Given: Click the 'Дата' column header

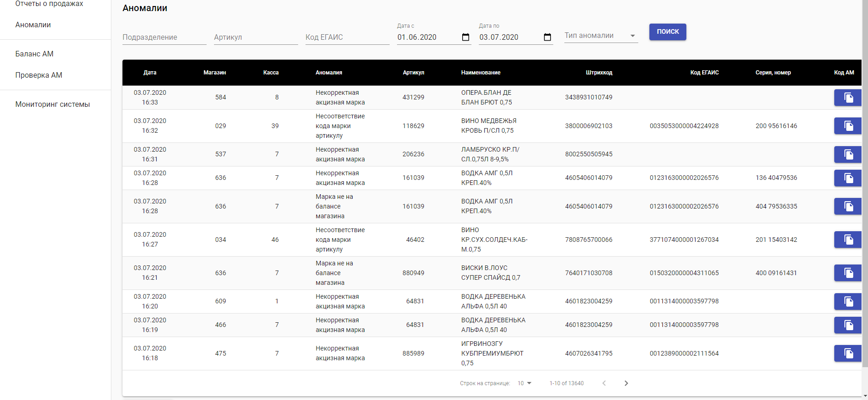Looking at the screenshot, I should (150, 73).
